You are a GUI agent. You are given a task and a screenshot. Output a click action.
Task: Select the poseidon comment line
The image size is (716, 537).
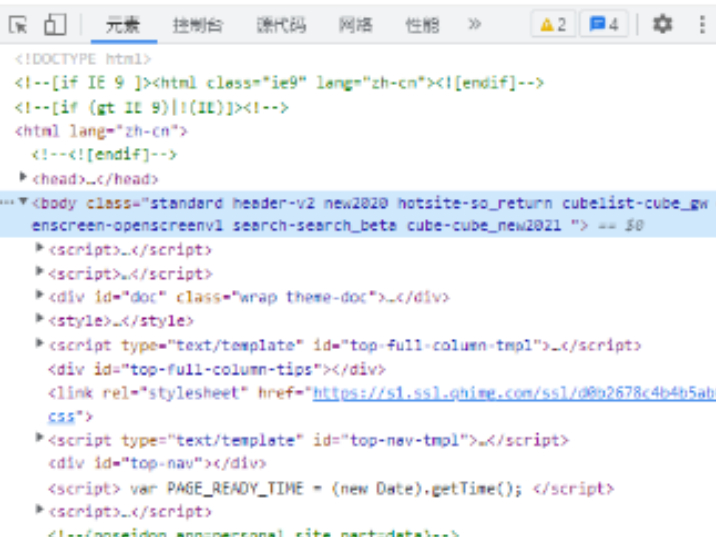pyautogui.click(x=253, y=532)
